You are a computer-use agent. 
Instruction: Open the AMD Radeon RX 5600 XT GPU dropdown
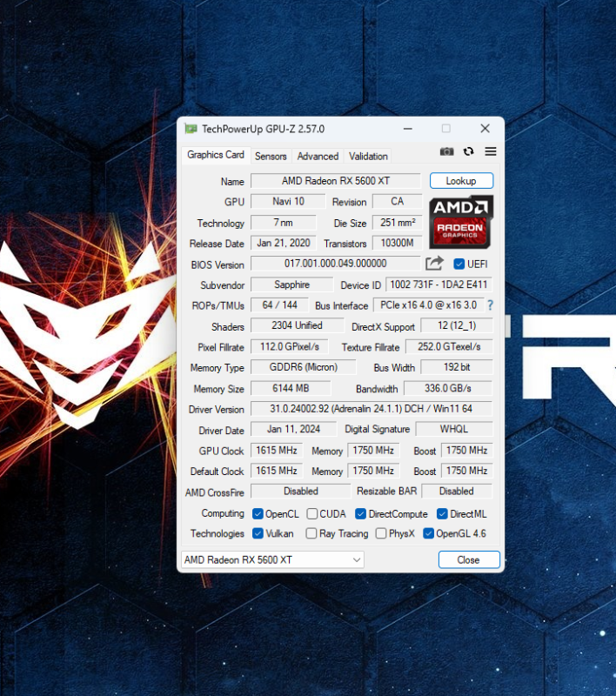(272, 559)
